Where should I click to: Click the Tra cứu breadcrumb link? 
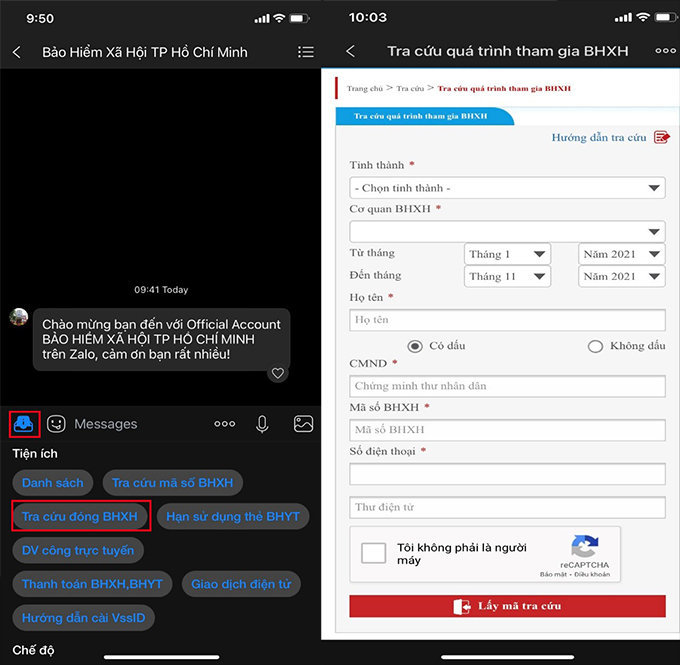click(410, 88)
